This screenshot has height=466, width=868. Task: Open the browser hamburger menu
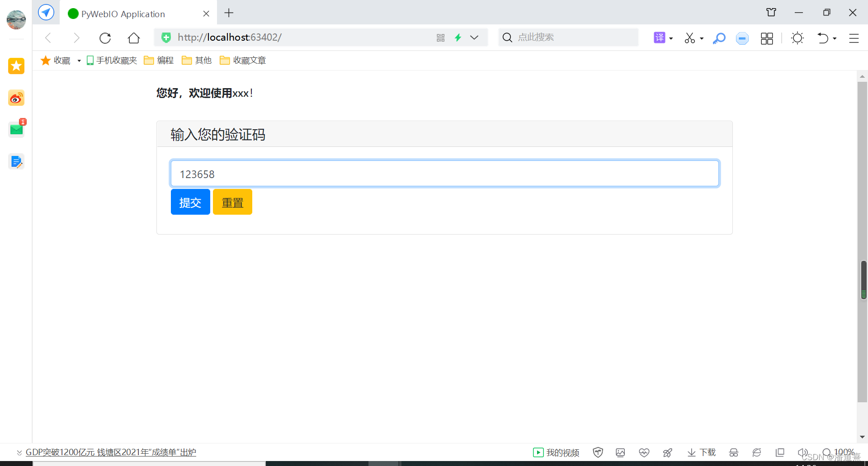coord(854,38)
